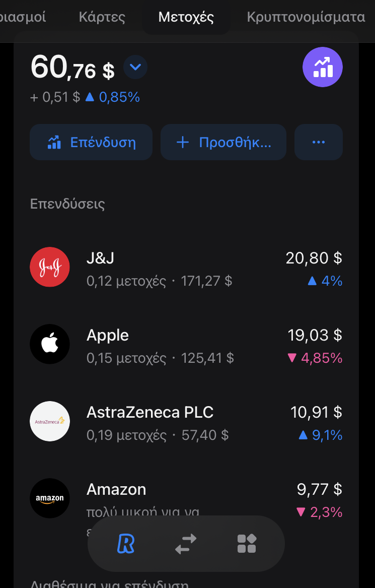Tap the AstraZeneca logo icon
Screen dimensions: 375x588
(50, 421)
